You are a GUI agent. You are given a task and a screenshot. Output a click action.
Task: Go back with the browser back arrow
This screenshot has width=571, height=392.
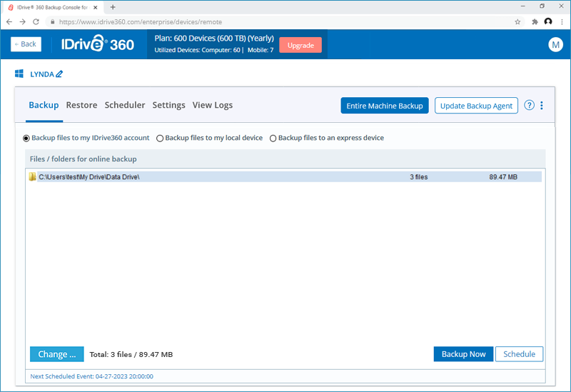9,22
